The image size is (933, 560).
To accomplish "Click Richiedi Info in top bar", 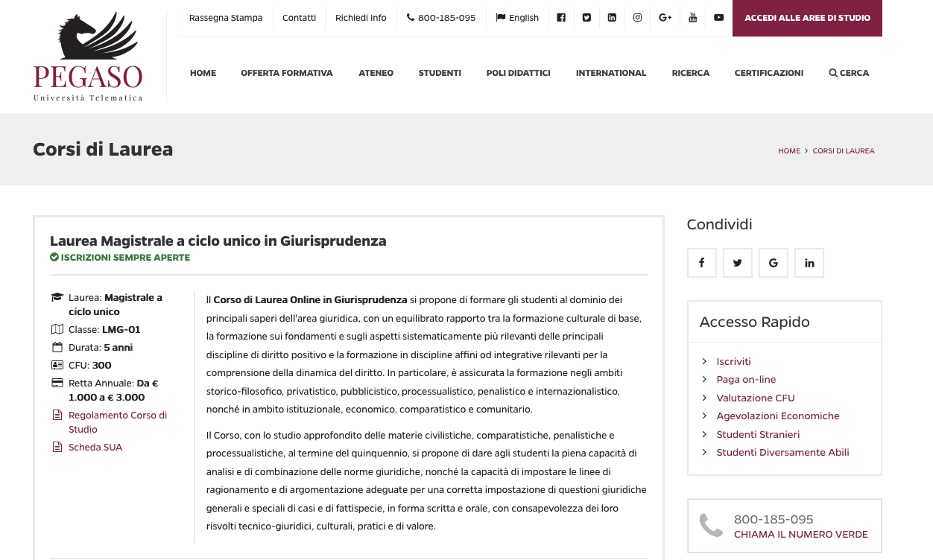I will tap(361, 18).
